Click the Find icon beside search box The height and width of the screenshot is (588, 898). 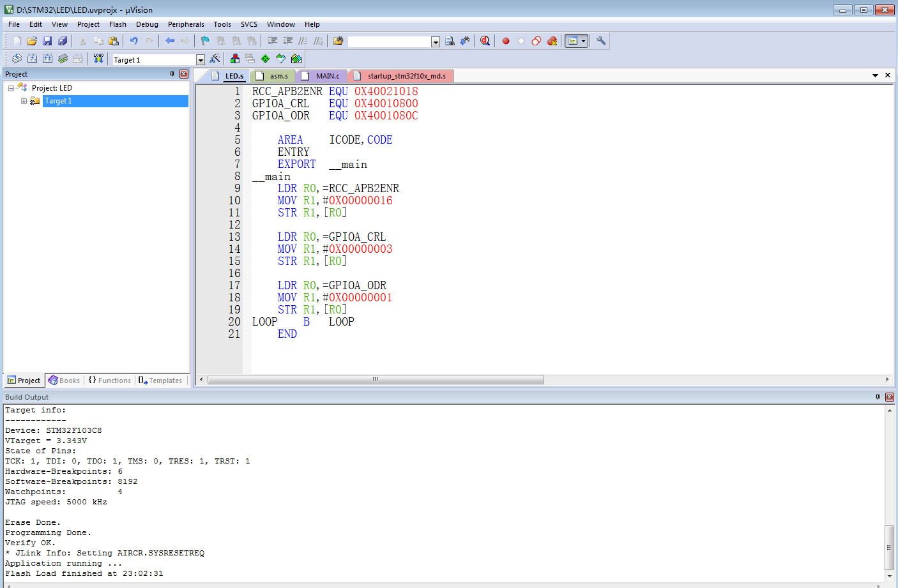click(x=450, y=41)
